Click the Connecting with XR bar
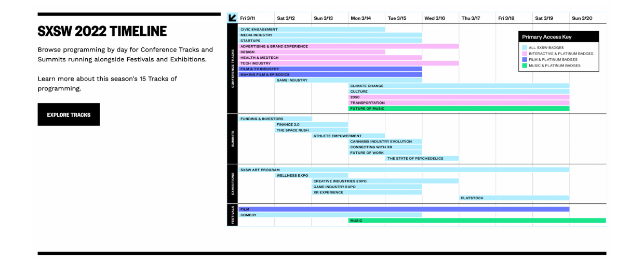 tap(385, 147)
